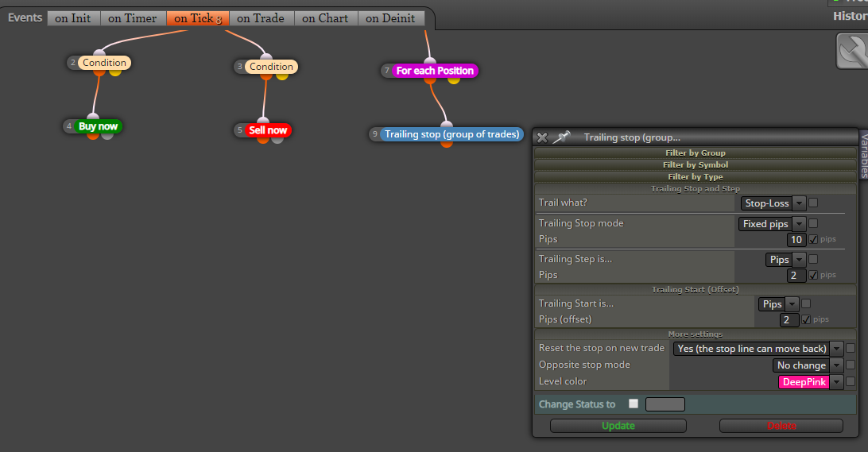This screenshot has height=452, width=868.
Task: Open Trailing Stop mode Fixed pips dropdown
Action: tap(772, 224)
